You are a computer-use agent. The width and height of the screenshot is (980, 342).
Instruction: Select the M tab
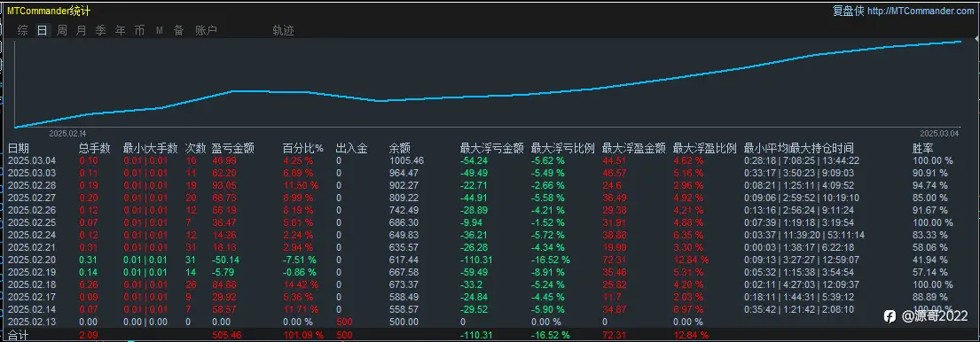(160, 30)
